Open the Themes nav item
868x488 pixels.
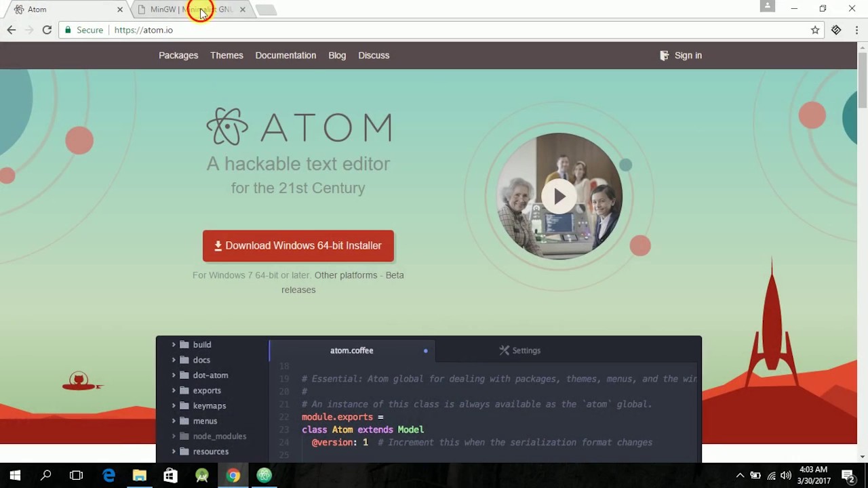pos(226,56)
